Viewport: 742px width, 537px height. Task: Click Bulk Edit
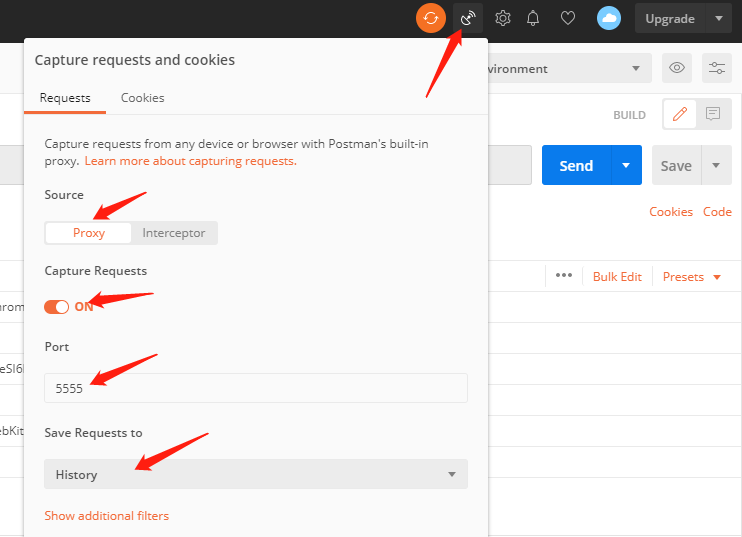tap(617, 277)
